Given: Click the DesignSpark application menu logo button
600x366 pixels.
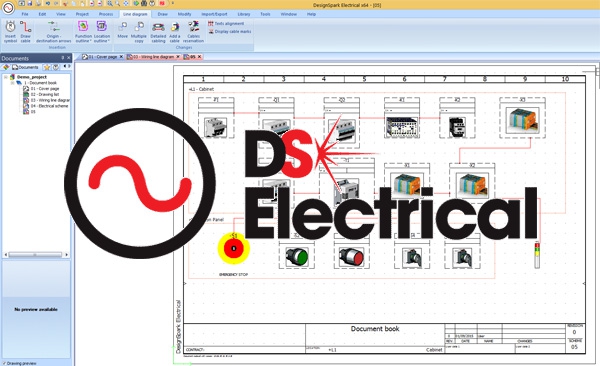Looking at the screenshot, I should (x=8, y=8).
